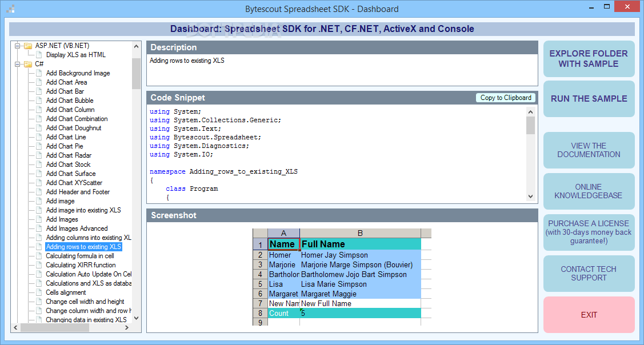Click code snippet scroll down arrow
Image resolution: width=644 pixels, height=345 pixels.
[x=530, y=196]
